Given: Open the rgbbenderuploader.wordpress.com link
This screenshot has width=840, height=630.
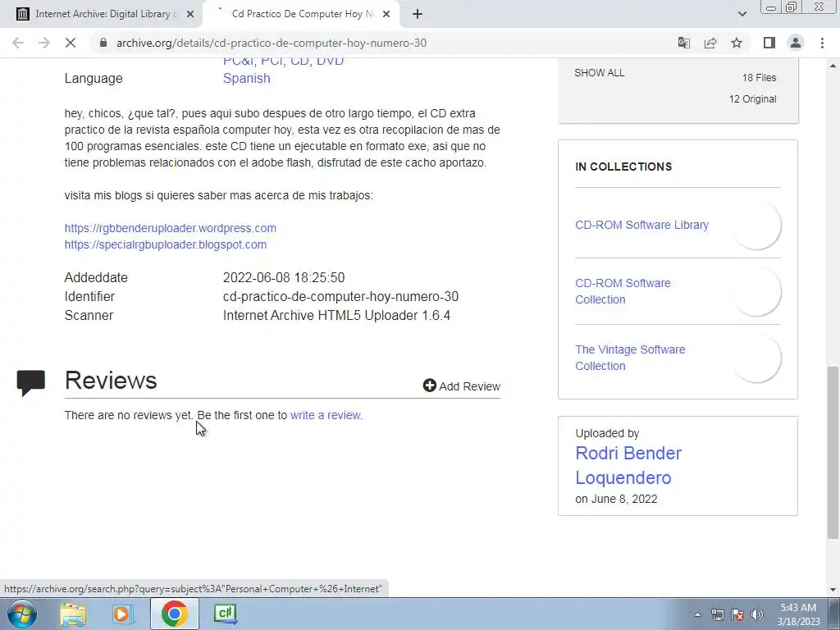Looking at the screenshot, I should [x=171, y=228].
